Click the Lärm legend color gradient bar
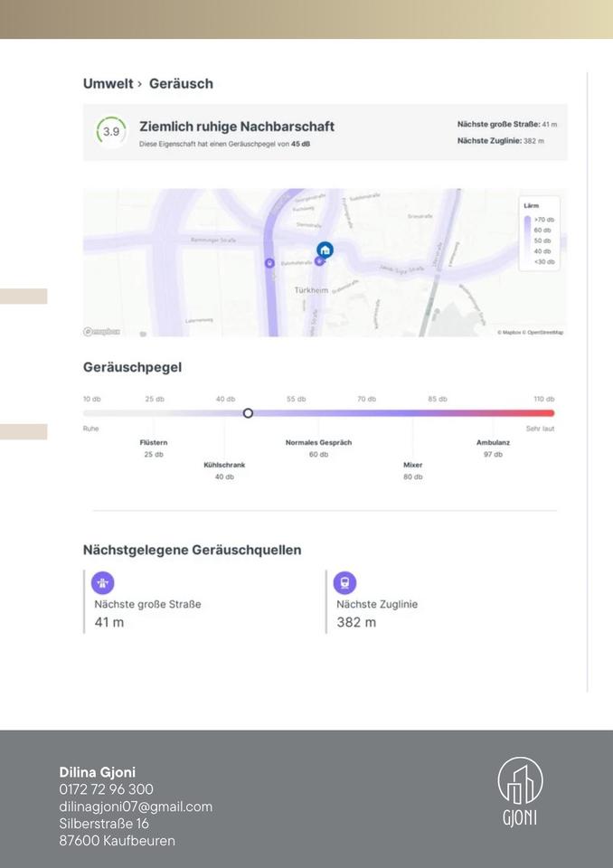Viewport: 613px width, 868px height. coord(528,241)
